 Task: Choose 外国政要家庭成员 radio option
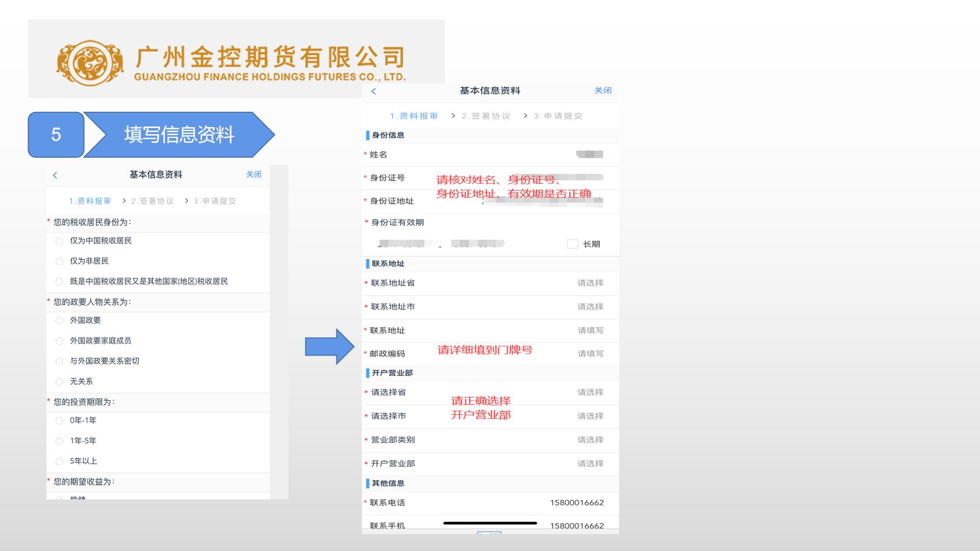coord(59,341)
